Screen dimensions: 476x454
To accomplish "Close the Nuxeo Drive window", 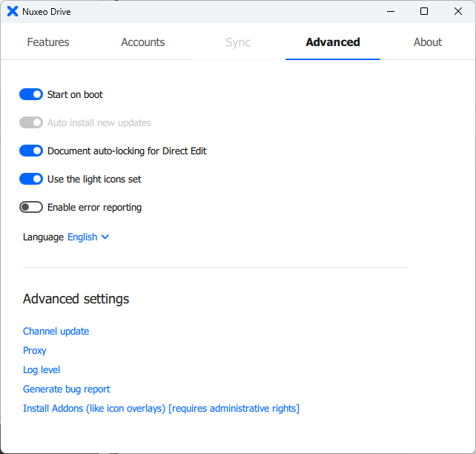I will coord(458,12).
